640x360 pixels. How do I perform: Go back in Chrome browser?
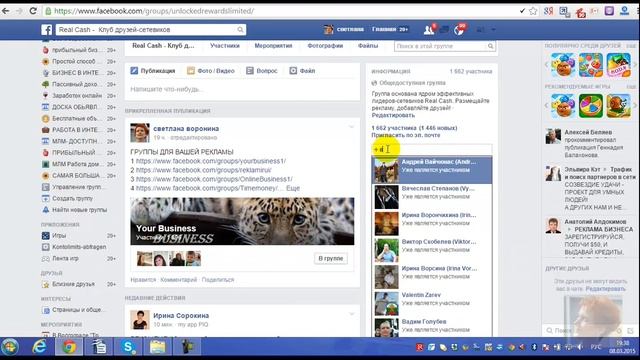click(x=6, y=11)
